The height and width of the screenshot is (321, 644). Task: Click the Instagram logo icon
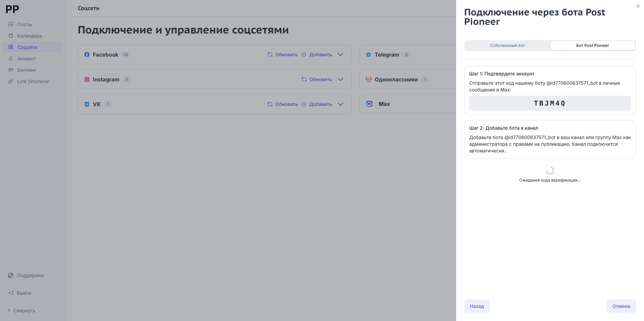coord(87,79)
